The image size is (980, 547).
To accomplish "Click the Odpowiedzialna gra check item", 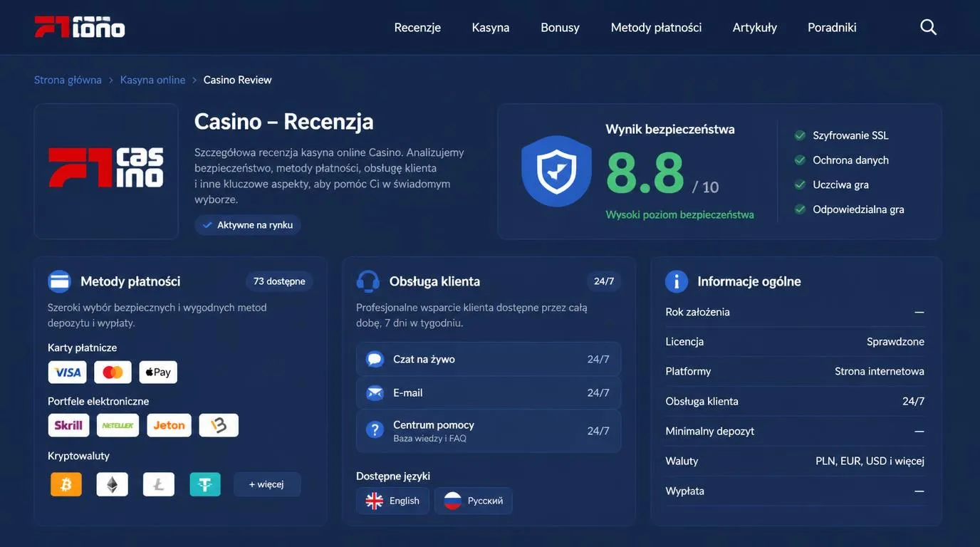I will pos(850,209).
